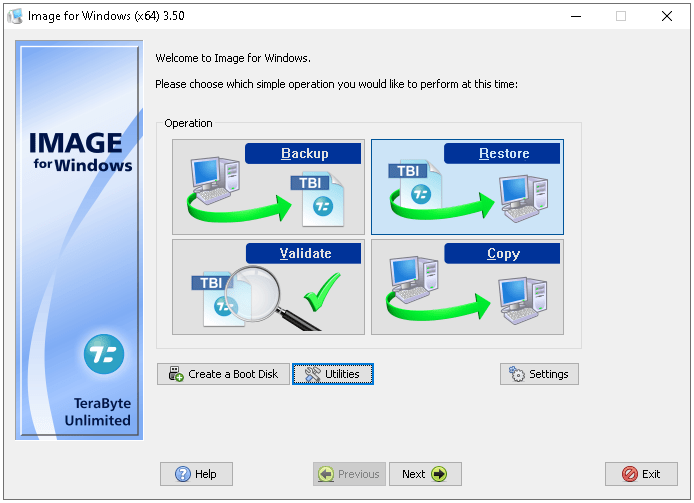This screenshot has height=503, width=694.
Task: Close the Image for Windows window
Action: (667, 16)
